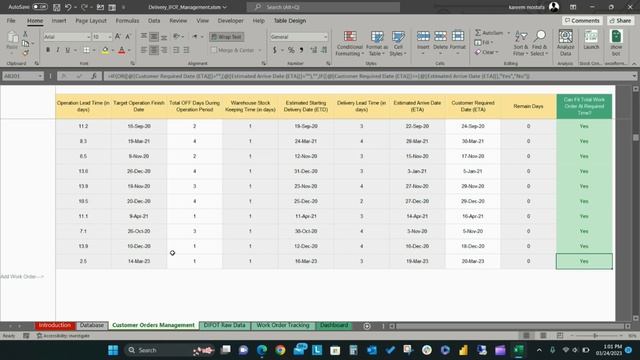Open the File menu
The image size is (640, 360).
(11, 20)
